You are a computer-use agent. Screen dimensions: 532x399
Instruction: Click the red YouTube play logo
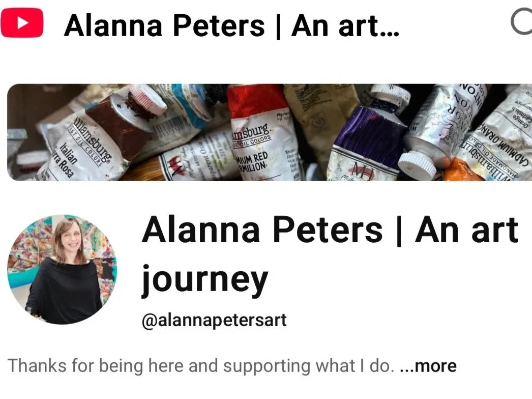[x=22, y=23]
